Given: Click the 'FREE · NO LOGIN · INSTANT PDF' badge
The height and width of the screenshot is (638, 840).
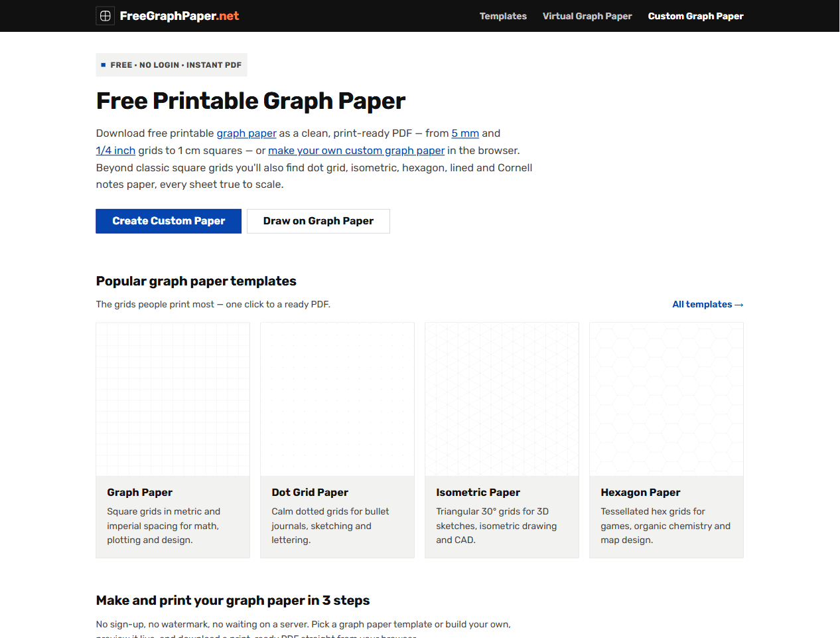Looking at the screenshot, I should [x=172, y=65].
